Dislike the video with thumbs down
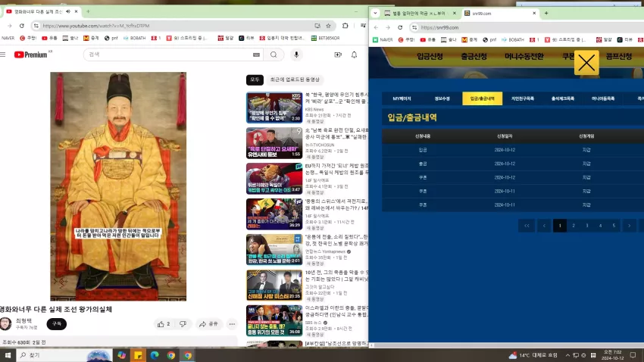This screenshot has height=362, width=644. 183,324
